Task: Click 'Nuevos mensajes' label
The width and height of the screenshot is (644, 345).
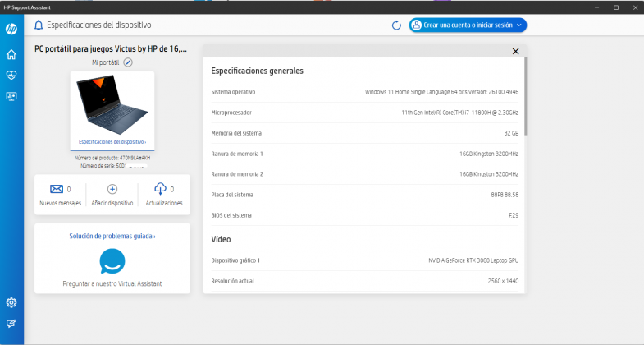Action: coord(61,203)
